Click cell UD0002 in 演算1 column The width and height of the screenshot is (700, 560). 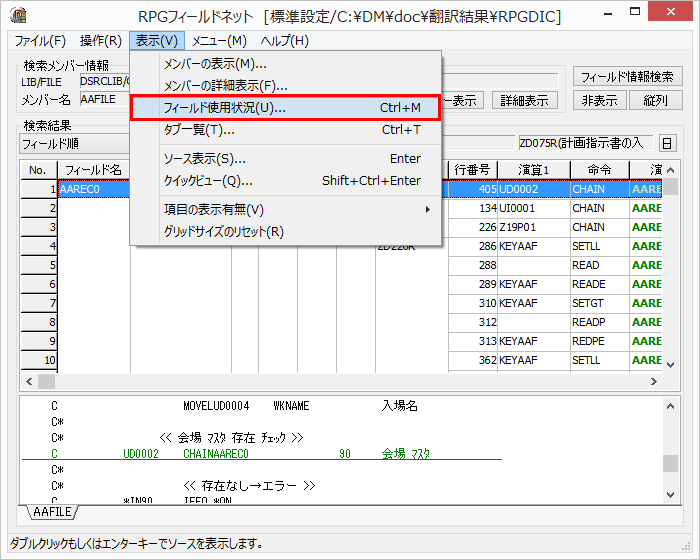click(x=533, y=189)
